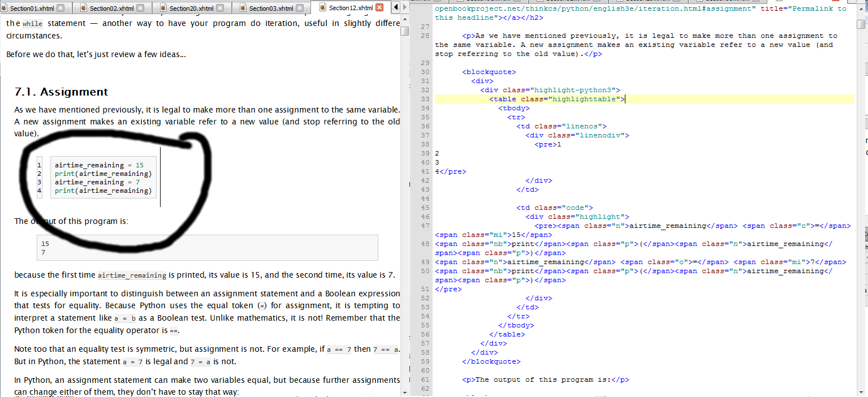Click the code pane vertical scrollbar thumb
This screenshot has width=868, height=397.
(861, 24)
